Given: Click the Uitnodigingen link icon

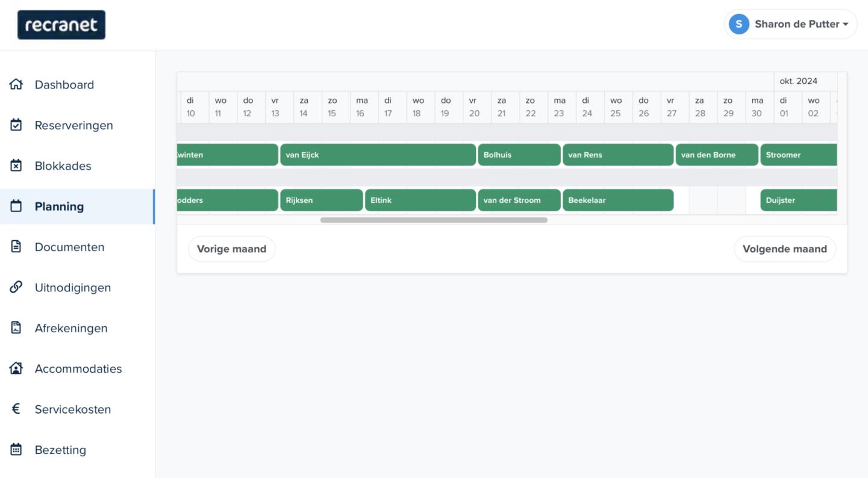Looking at the screenshot, I should (16, 287).
